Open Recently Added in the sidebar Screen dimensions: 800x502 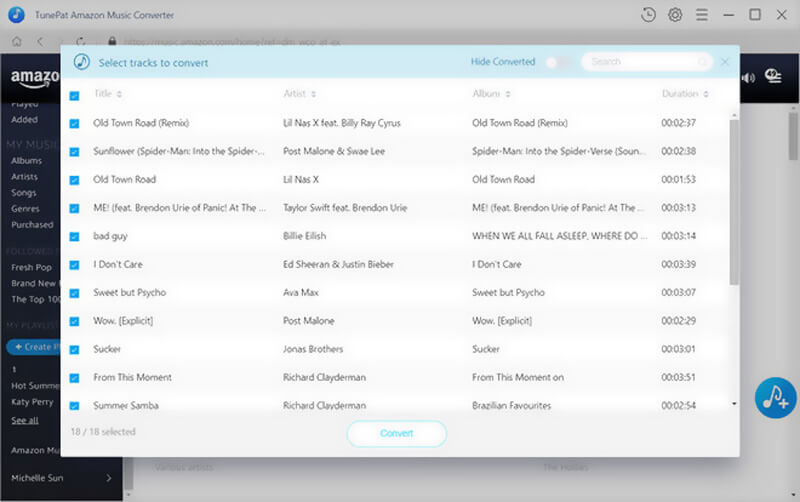point(24,119)
